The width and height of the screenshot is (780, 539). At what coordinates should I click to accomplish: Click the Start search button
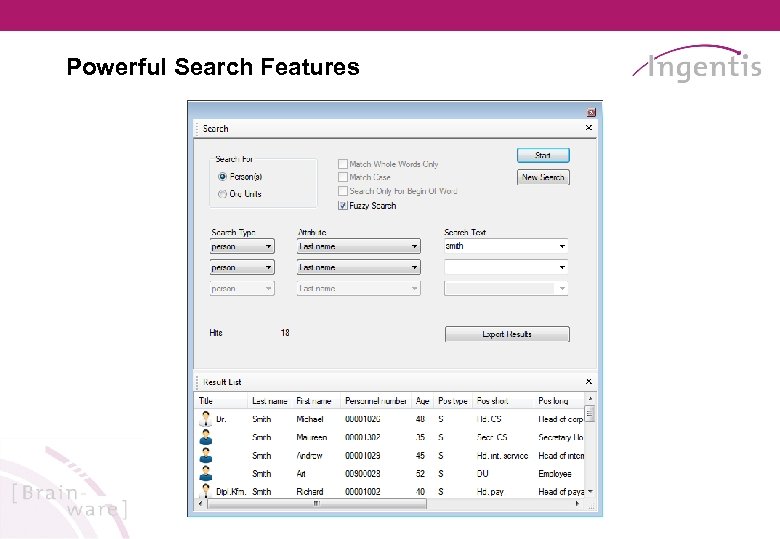click(x=543, y=156)
